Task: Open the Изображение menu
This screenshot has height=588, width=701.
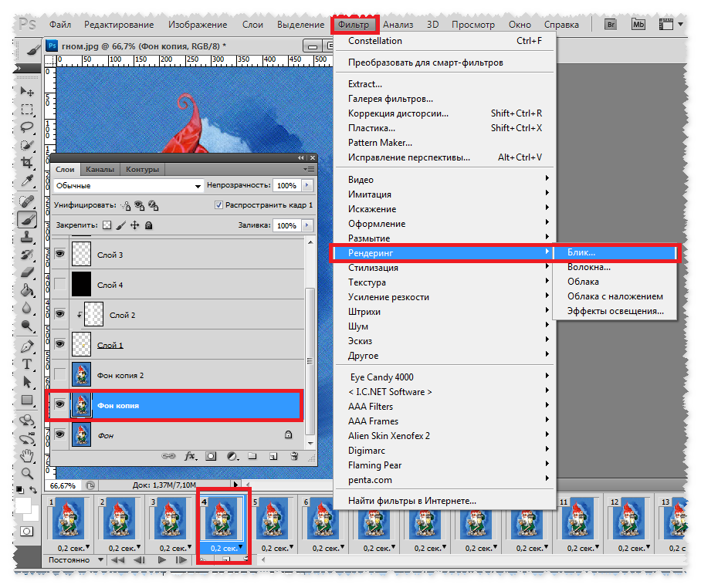Action: coord(198,25)
